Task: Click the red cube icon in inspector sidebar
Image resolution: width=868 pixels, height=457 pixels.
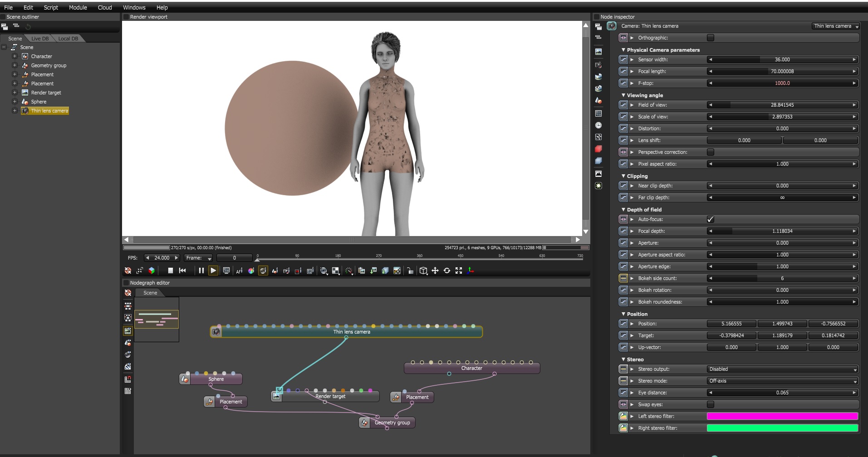Action: tap(598, 149)
